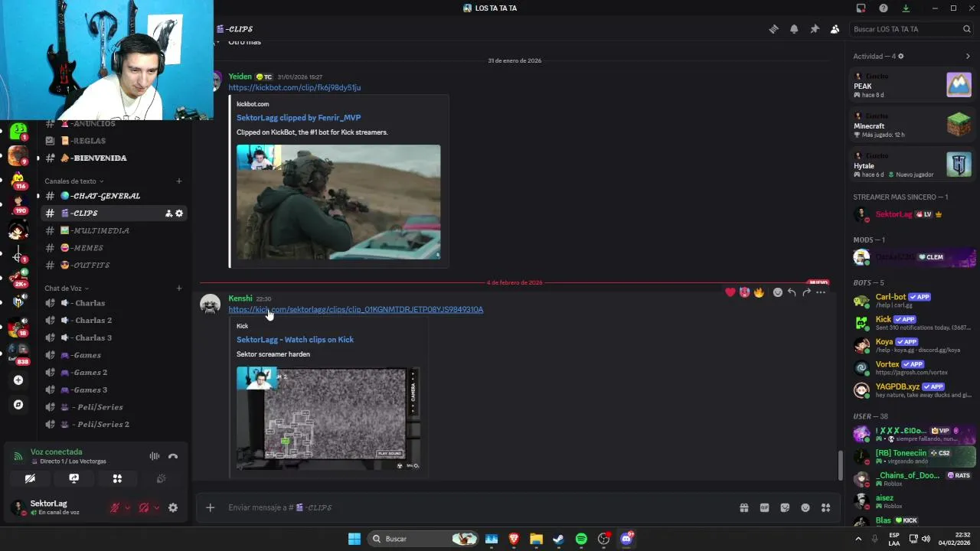Add a new voice channel plus
This screenshot has height=551, width=980.
coord(179,289)
